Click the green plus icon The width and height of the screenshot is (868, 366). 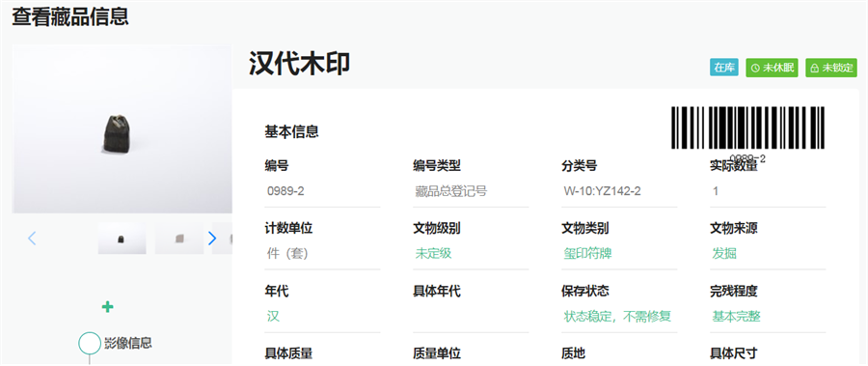coord(108,307)
